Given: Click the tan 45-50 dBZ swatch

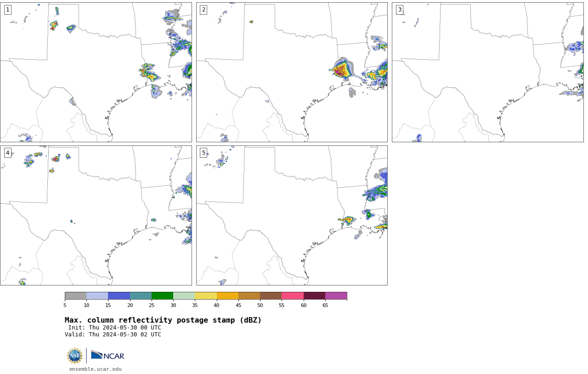Looking at the screenshot, I should (x=249, y=296).
